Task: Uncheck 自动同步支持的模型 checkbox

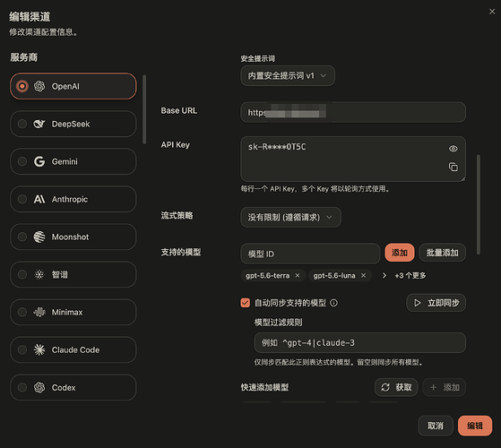Action: click(245, 303)
